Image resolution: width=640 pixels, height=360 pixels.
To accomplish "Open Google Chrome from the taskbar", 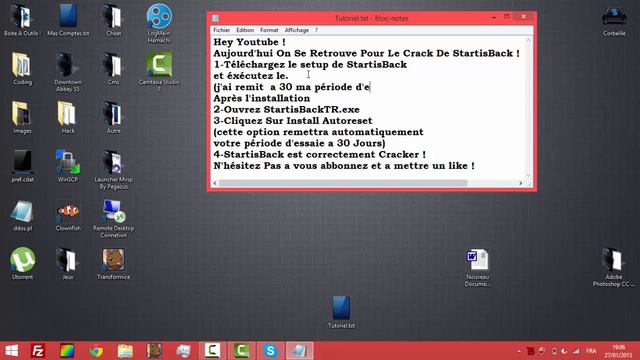I will (x=96, y=351).
